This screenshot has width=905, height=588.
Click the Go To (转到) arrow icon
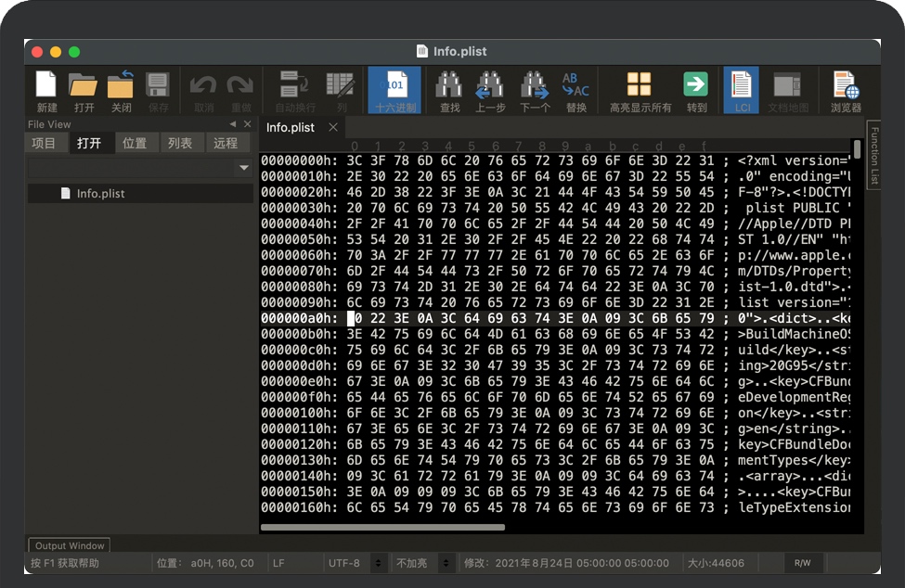696,90
